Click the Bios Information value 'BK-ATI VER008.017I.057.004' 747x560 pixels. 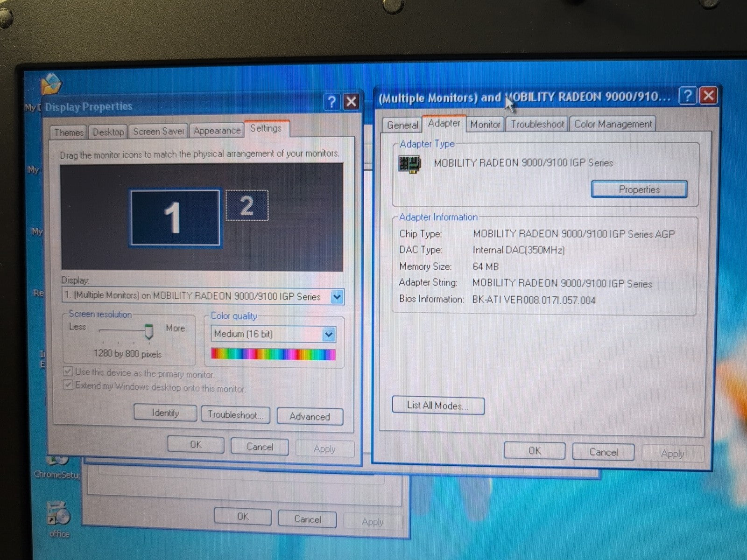[534, 300]
